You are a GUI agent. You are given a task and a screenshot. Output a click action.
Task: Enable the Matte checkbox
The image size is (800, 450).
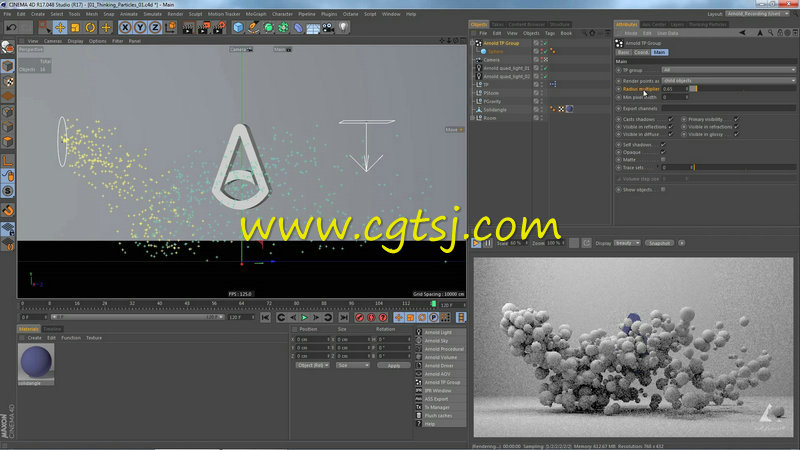click(663, 160)
